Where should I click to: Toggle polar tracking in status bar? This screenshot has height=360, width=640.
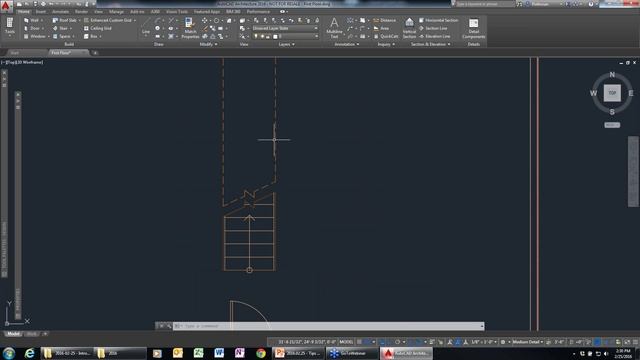tap(397, 342)
